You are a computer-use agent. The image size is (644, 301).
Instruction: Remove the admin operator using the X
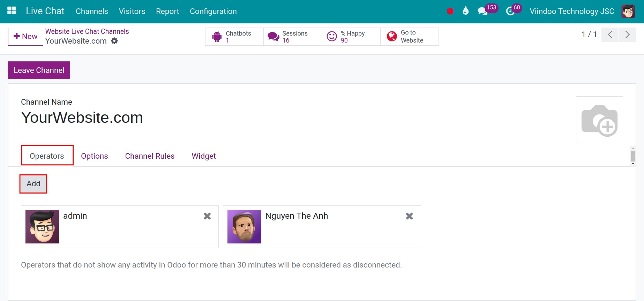coord(207,216)
